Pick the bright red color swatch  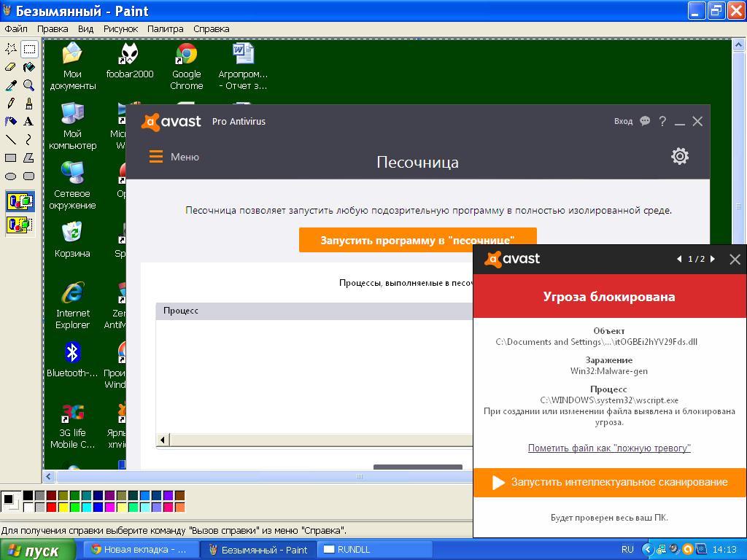(52, 507)
